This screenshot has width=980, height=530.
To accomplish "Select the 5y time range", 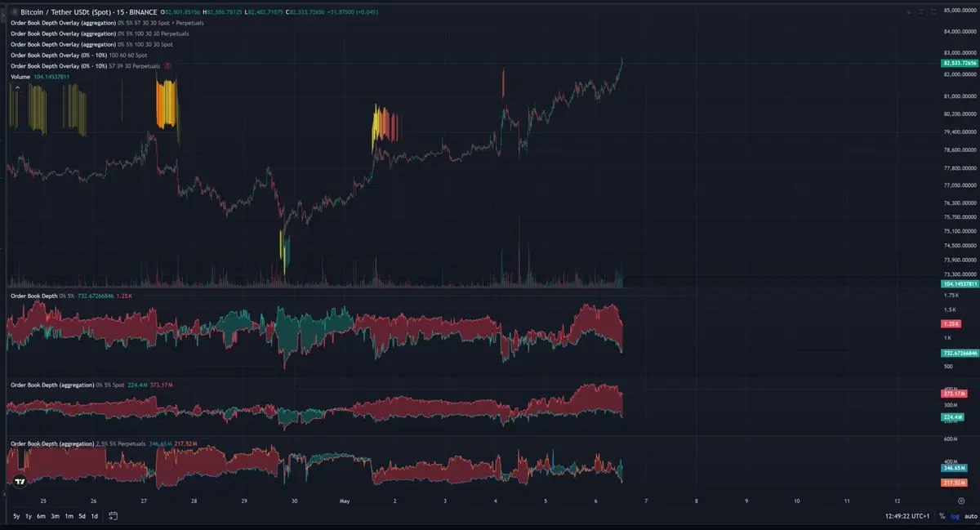I will [x=17, y=516].
